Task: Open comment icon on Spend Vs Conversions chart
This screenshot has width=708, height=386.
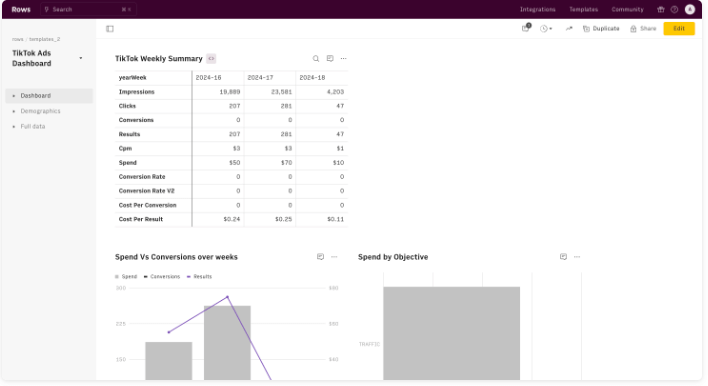Action: [320, 257]
